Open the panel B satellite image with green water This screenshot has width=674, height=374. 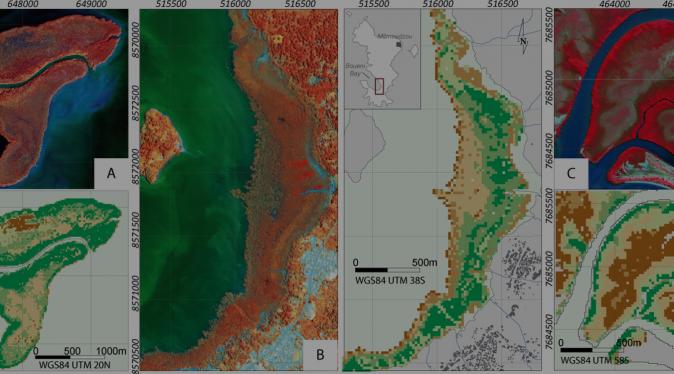(239, 190)
